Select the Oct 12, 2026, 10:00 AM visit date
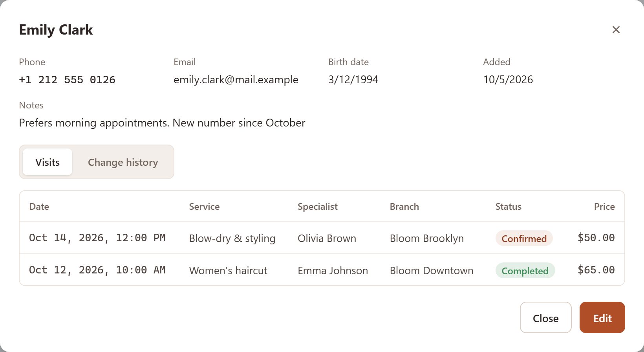 97,270
